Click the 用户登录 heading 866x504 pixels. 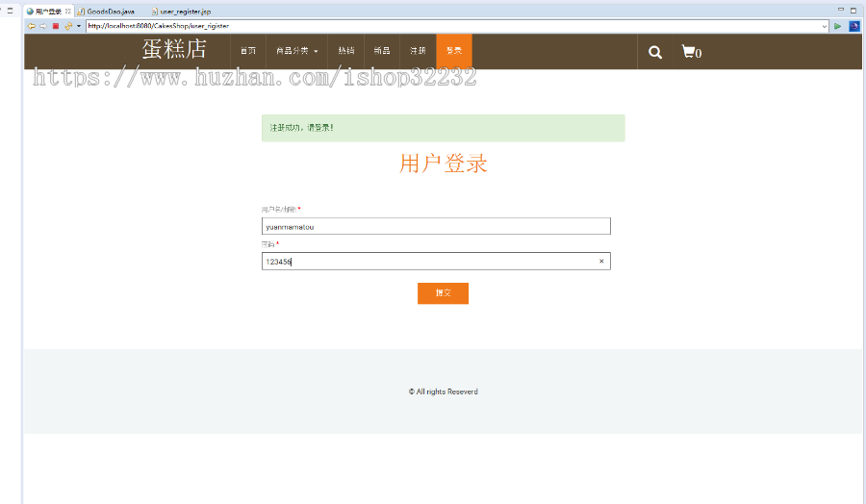coord(443,164)
